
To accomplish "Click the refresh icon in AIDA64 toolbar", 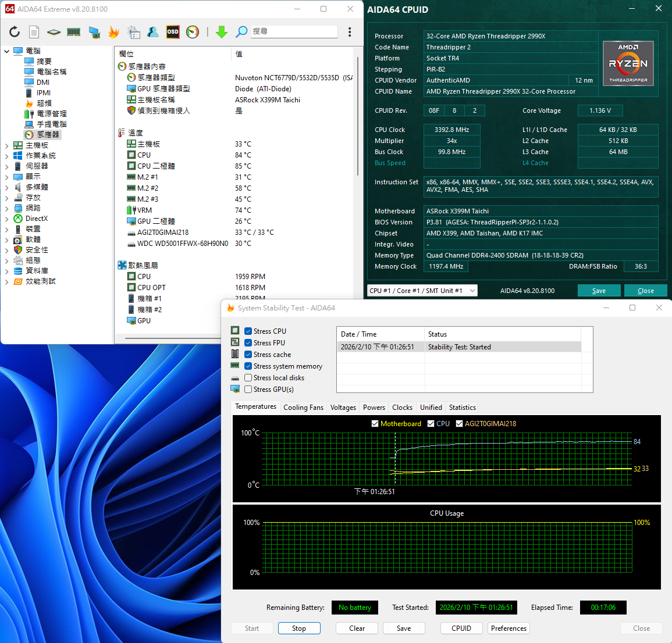I will 15,32.
